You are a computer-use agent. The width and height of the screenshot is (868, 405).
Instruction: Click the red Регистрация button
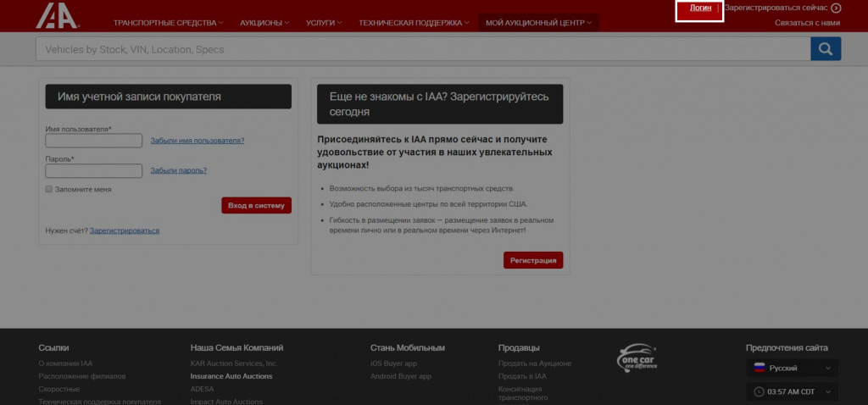tap(533, 260)
